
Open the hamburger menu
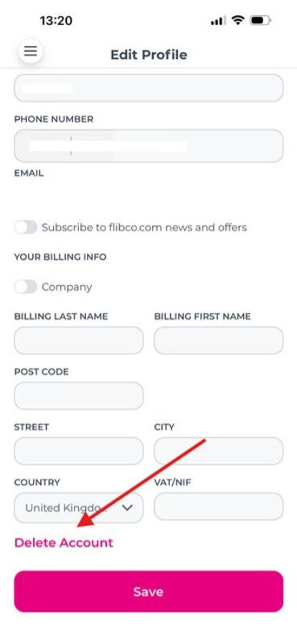(30, 51)
